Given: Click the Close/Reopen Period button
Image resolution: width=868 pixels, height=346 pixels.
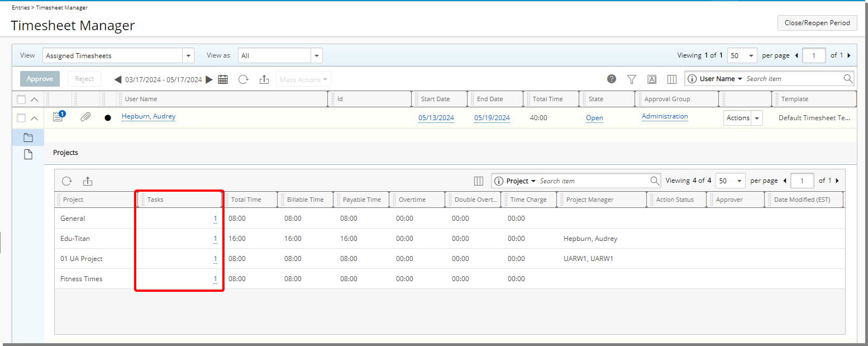Looking at the screenshot, I should (x=817, y=23).
